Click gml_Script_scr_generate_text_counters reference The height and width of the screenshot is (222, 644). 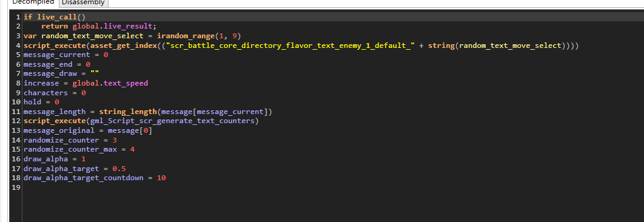pos(172,121)
